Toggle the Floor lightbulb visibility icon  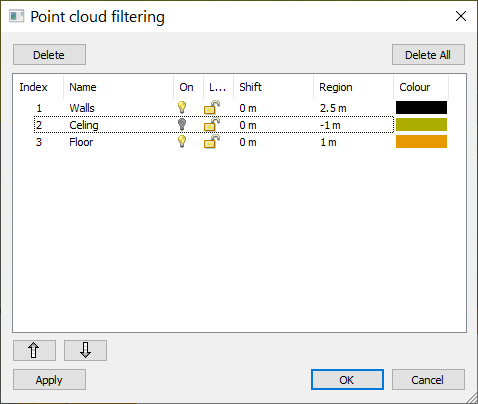click(182, 141)
